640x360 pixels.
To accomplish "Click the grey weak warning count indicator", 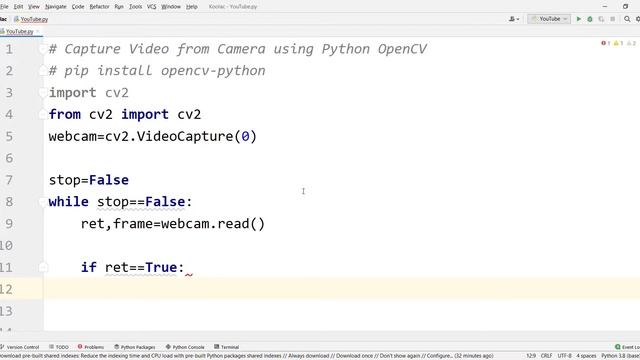I will (631, 43).
